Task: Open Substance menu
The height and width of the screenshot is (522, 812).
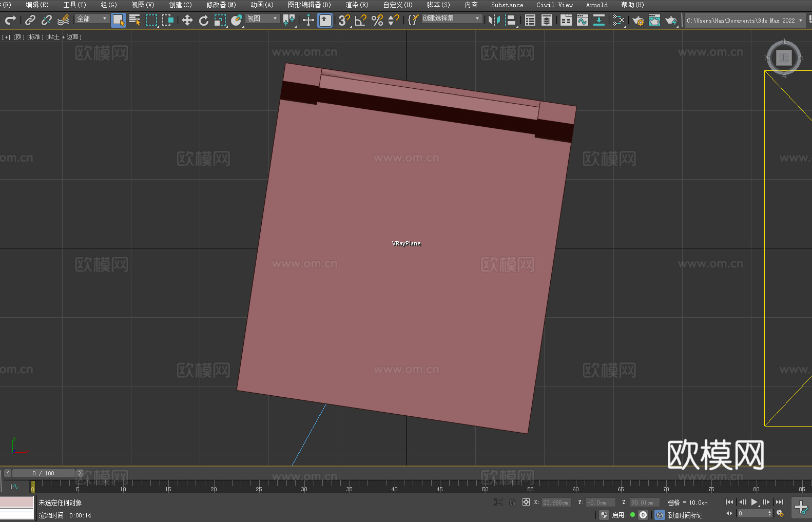Action: [x=507, y=5]
